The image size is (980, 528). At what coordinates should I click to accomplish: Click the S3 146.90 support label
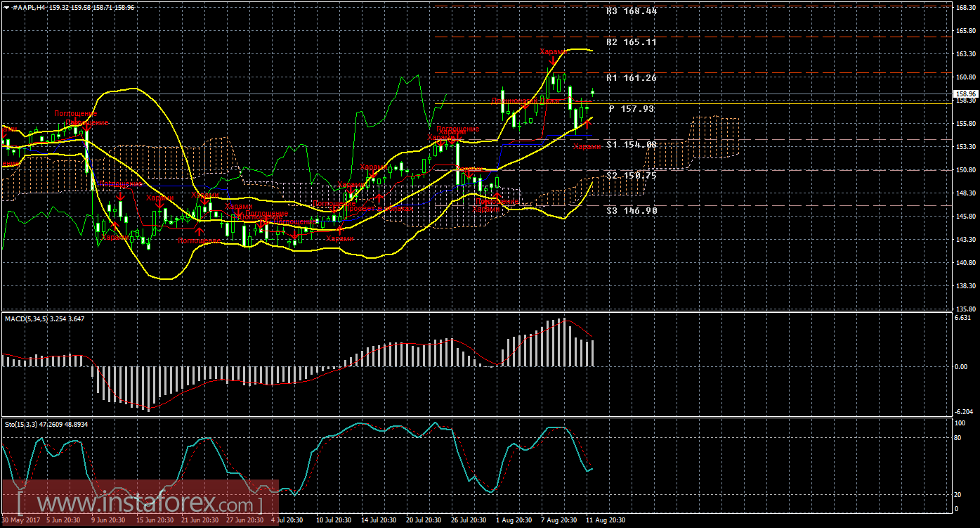[x=631, y=210]
